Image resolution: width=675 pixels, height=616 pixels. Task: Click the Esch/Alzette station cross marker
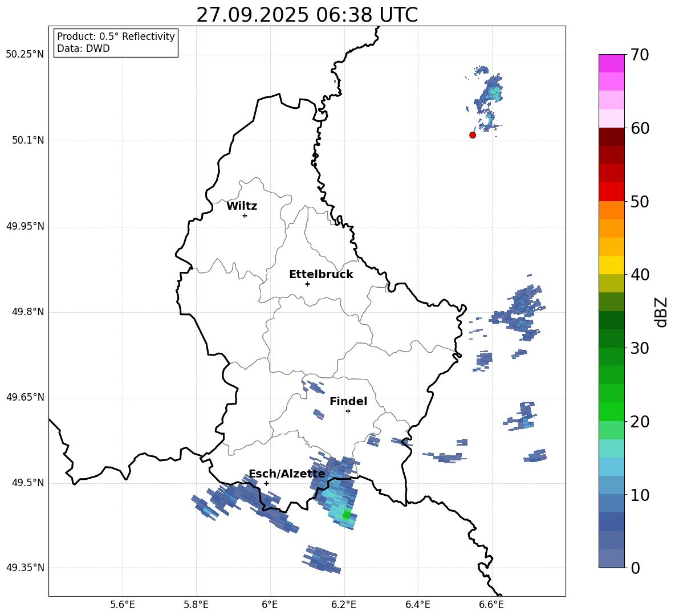[266, 483]
